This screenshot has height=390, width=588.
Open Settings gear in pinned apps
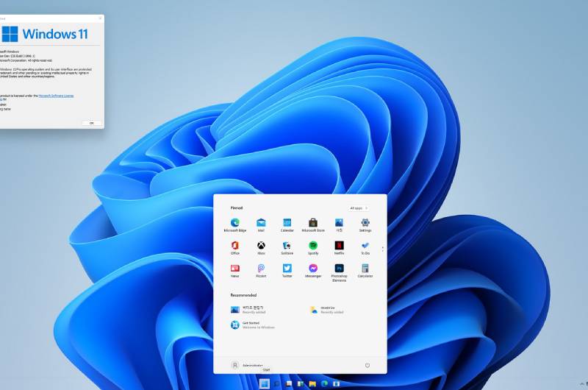point(365,225)
